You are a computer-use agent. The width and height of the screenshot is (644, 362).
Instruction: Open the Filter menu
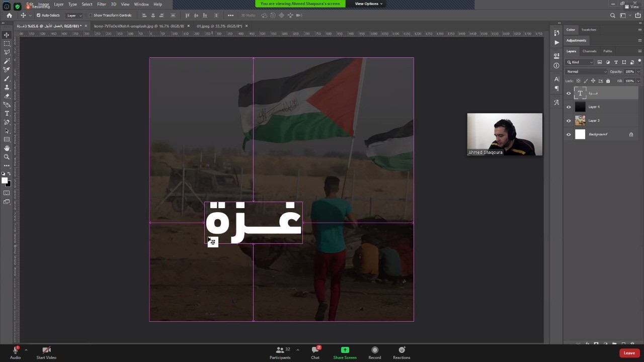[x=101, y=4]
